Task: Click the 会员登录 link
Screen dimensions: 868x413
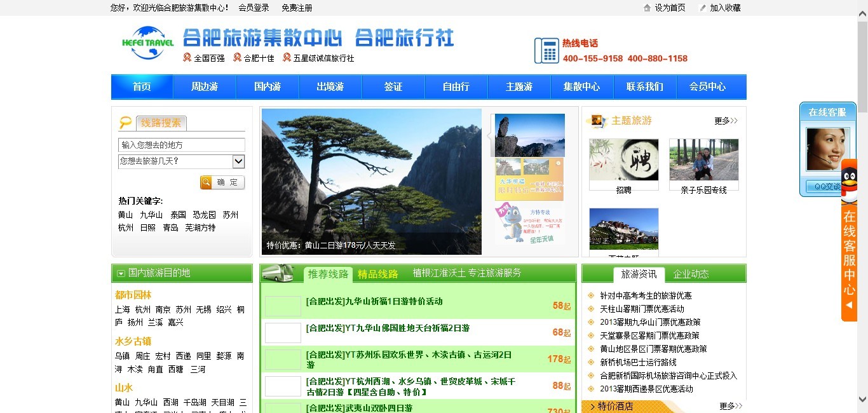Action: pyautogui.click(x=254, y=8)
